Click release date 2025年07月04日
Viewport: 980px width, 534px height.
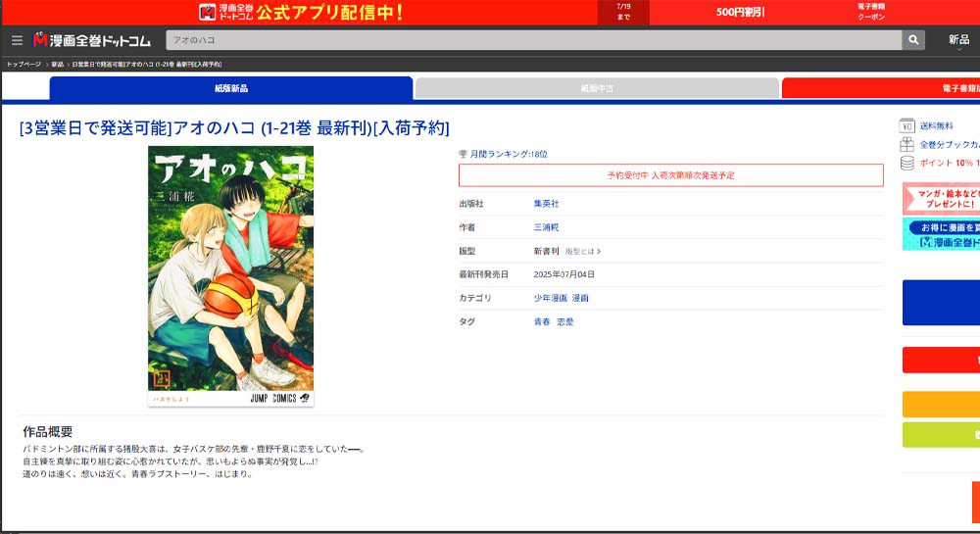pyautogui.click(x=563, y=274)
